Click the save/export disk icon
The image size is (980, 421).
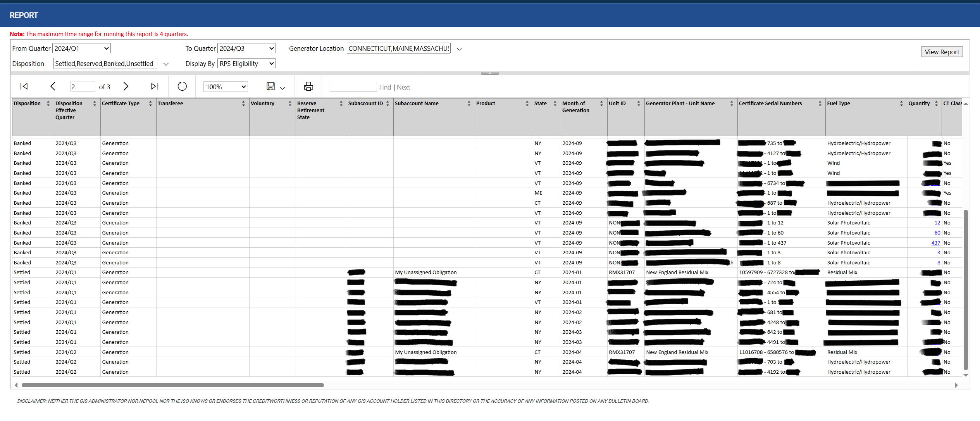[270, 86]
